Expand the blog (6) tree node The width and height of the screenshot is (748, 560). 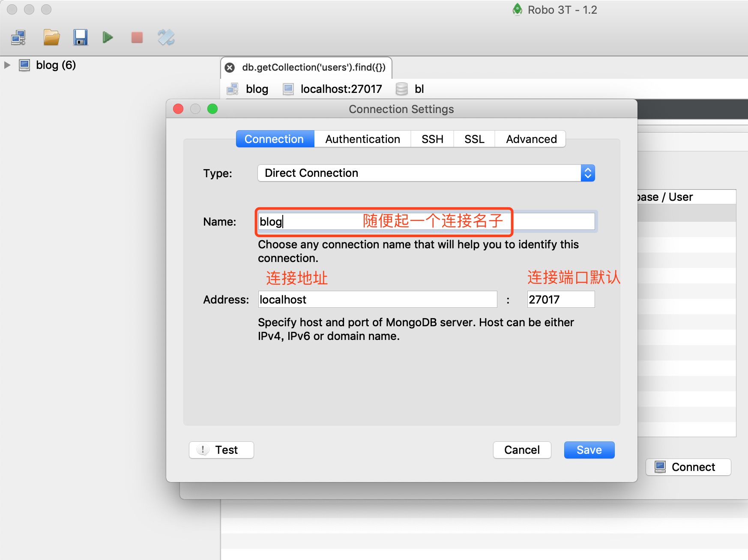click(x=7, y=65)
